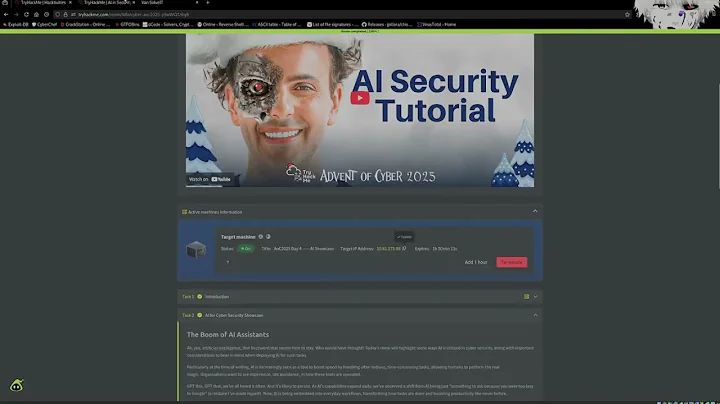Click the target machine server image
The height and width of the screenshot is (404, 720).
point(196,250)
